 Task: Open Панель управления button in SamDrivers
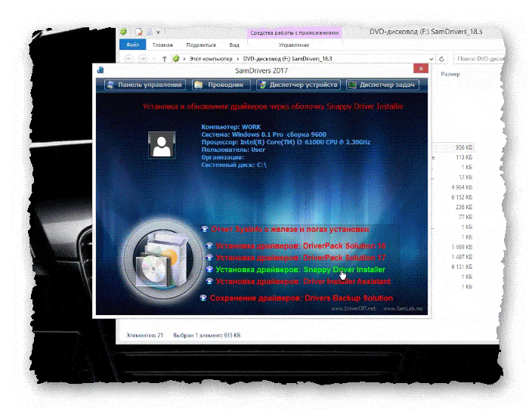[145, 85]
